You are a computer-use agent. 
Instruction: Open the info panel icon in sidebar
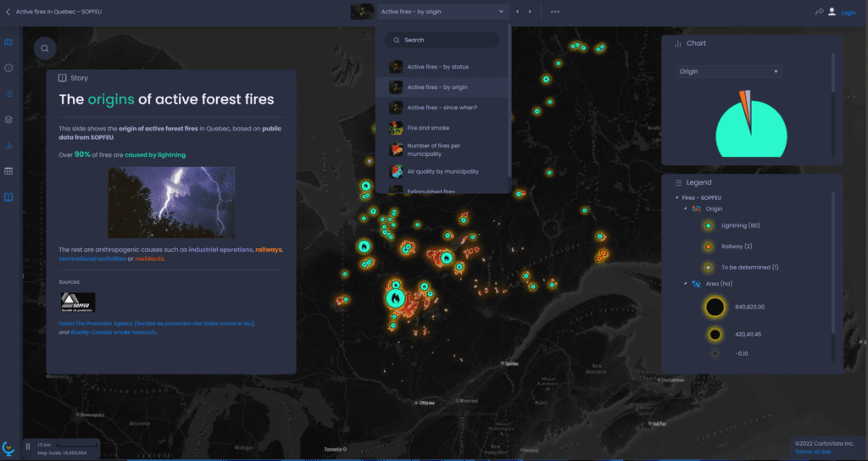pos(8,68)
